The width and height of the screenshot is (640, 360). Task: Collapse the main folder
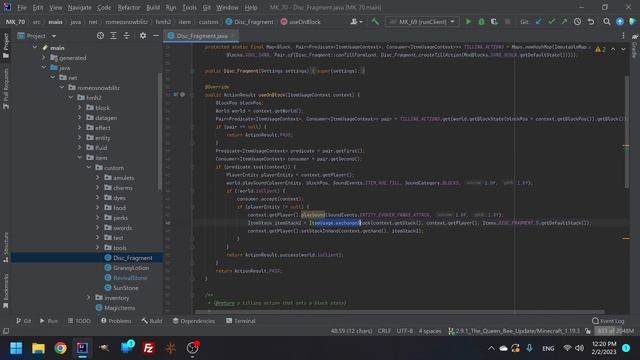(x=35, y=48)
